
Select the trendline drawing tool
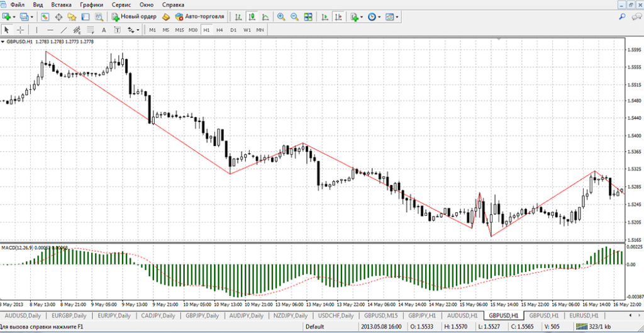pos(64,30)
